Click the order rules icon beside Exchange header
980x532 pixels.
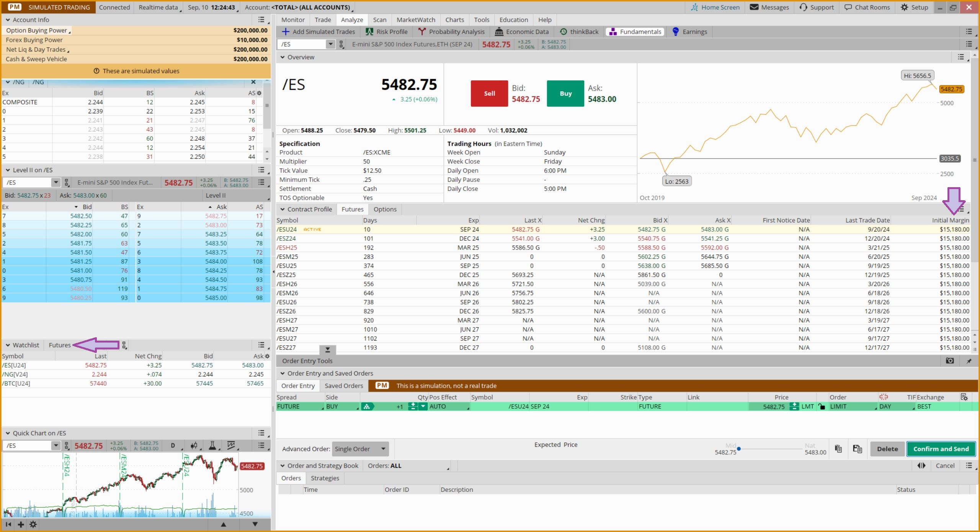[964, 397]
